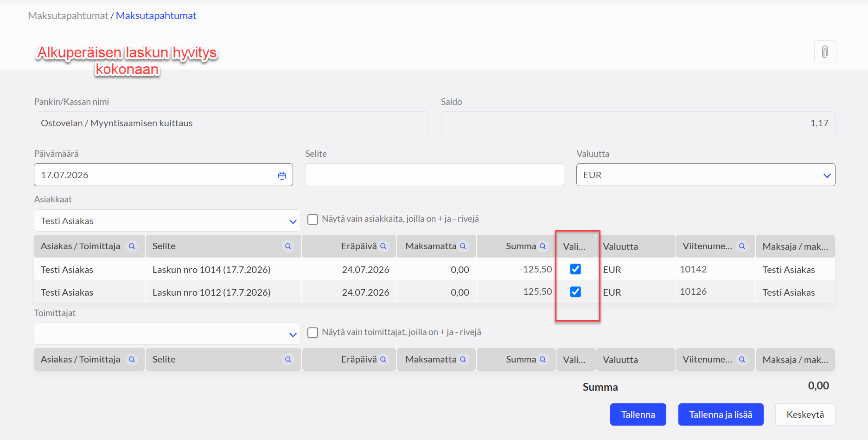Image resolution: width=868 pixels, height=440 pixels.
Task: Search icon in suppliers Eräpäivä column header
Action: 383,360
